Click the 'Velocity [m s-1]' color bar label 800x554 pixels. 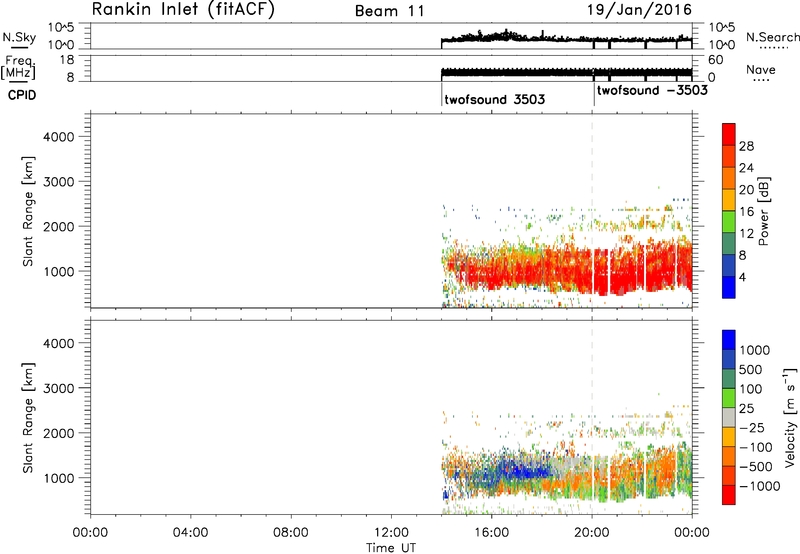789,417
